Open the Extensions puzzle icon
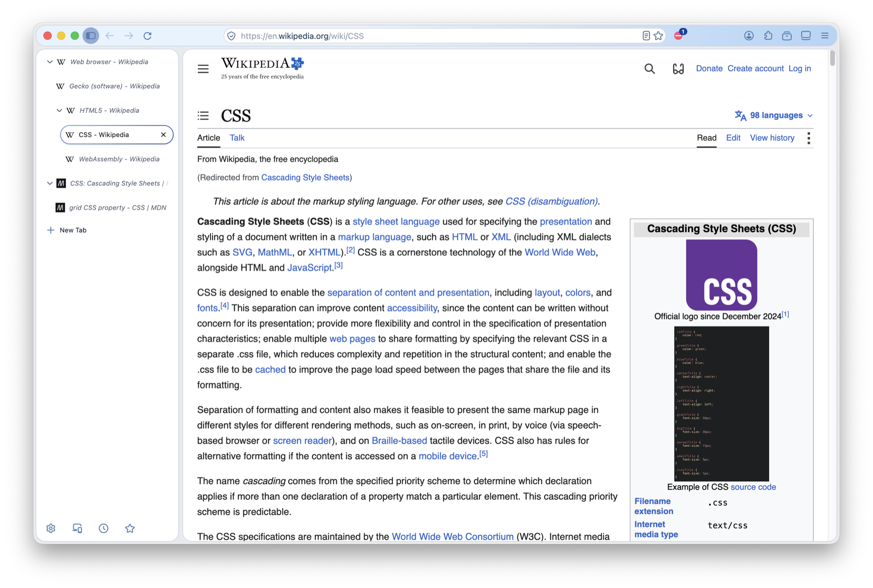Image resolution: width=873 pixels, height=588 pixels. tap(768, 35)
